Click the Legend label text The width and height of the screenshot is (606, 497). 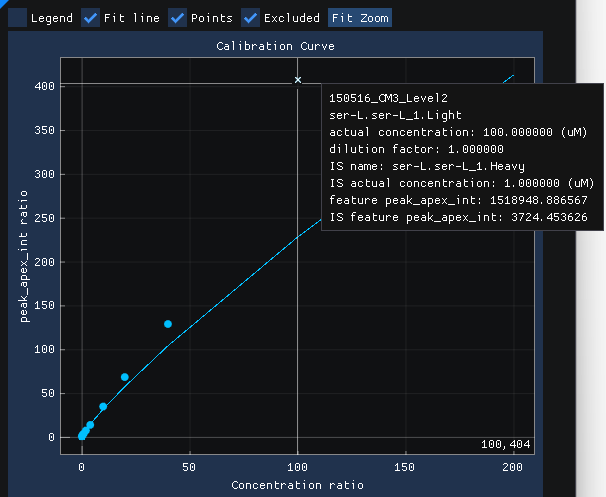(52, 18)
